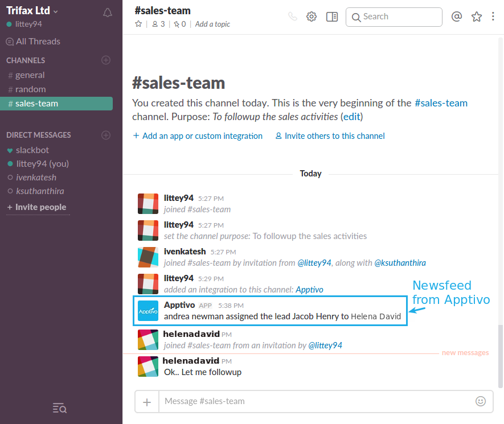Toggle the channel details pane
The height and width of the screenshot is (424, 504).
pos(331,17)
